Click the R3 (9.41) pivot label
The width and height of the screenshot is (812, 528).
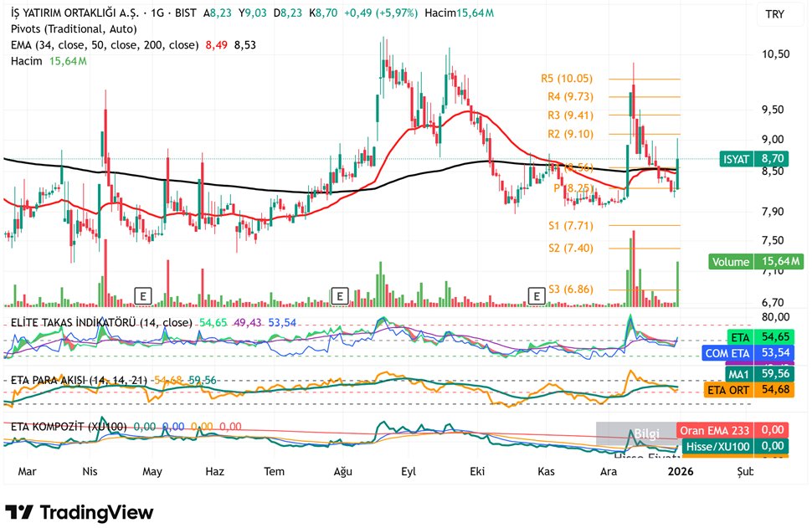click(x=570, y=115)
